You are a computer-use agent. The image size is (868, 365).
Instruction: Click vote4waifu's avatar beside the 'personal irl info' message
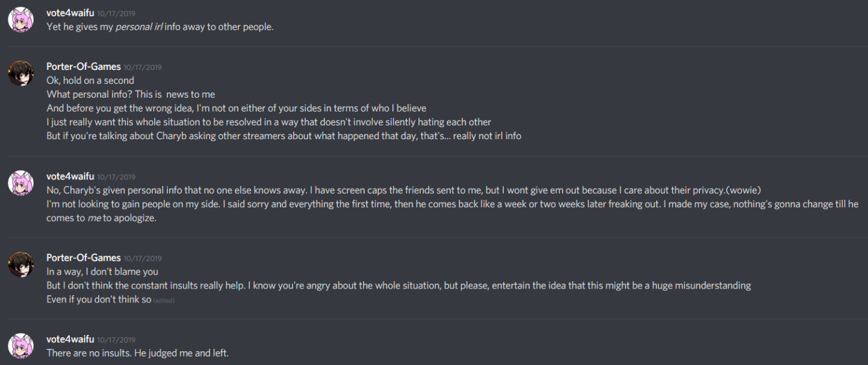pyautogui.click(x=20, y=20)
